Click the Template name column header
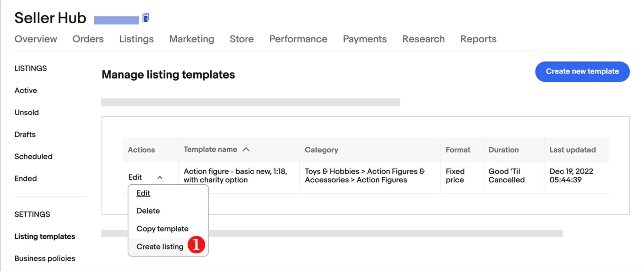 [210, 150]
